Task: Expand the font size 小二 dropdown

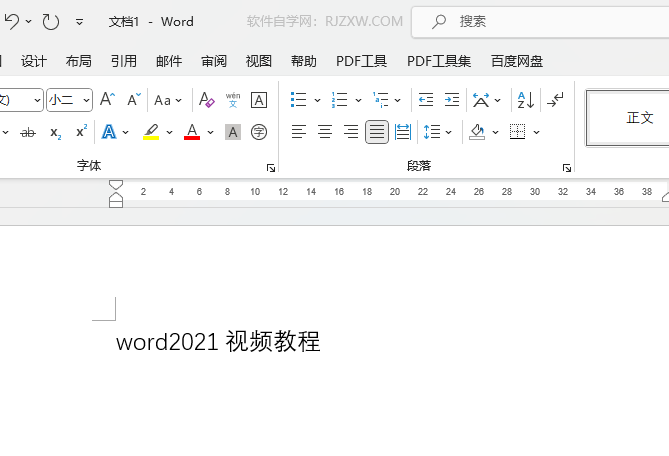Action: coord(87,100)
